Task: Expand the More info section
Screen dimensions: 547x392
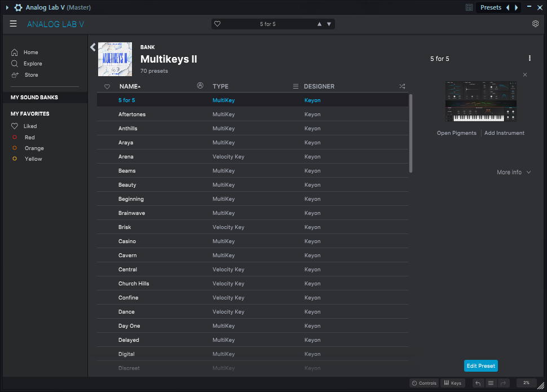Action: 514,172
